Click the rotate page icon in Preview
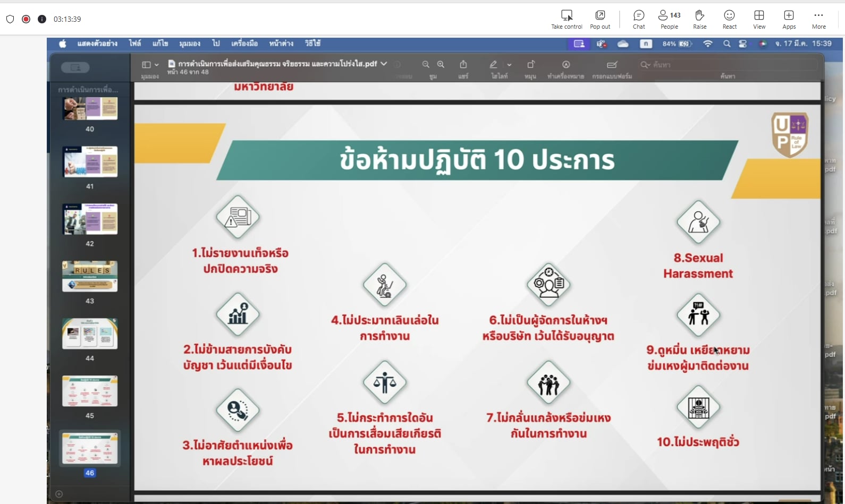The height and width of the screenshot is (504, 845). point(530,65)
